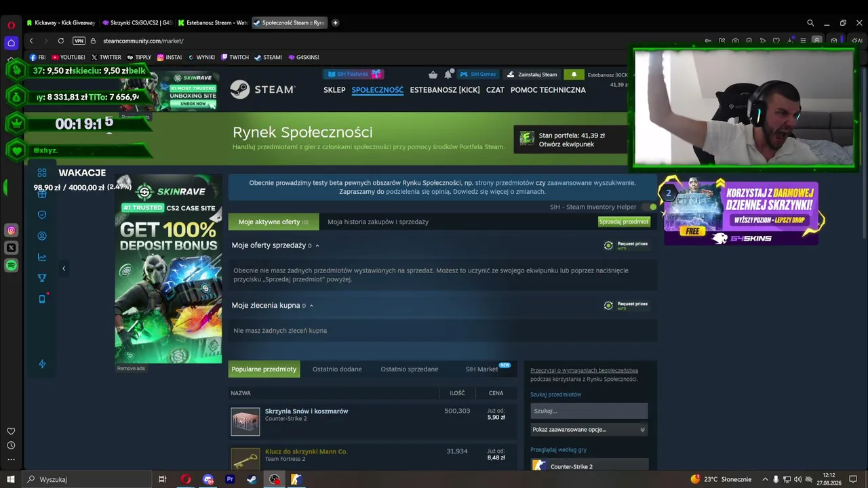Open a new browser tab

(x=335, y=22)
